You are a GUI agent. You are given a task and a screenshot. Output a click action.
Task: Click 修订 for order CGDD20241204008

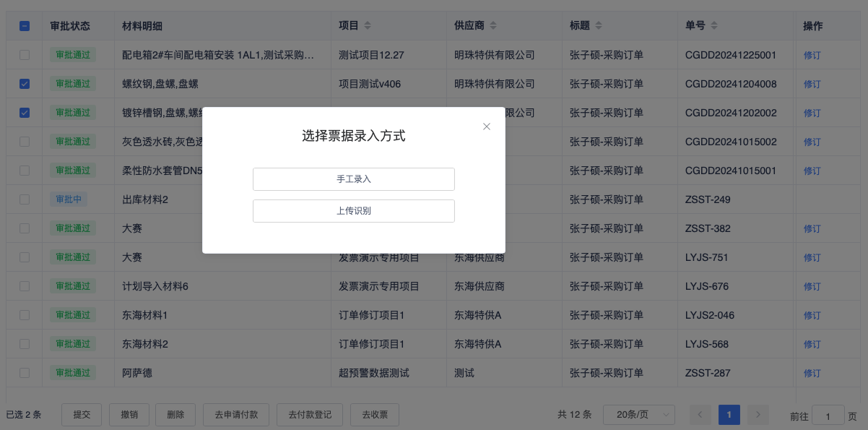(812, 84)
